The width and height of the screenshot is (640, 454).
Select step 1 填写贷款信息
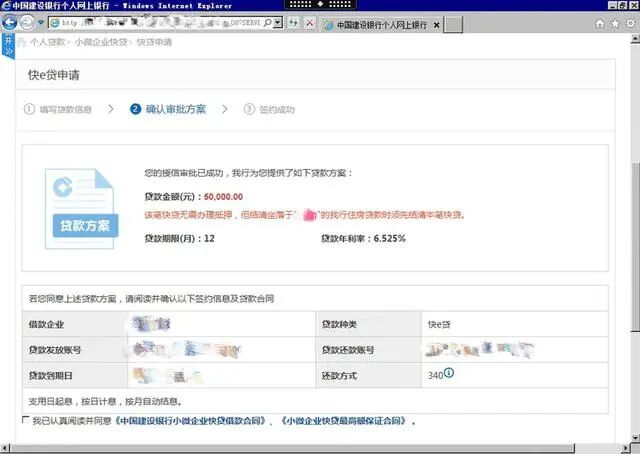coord(58,109)
